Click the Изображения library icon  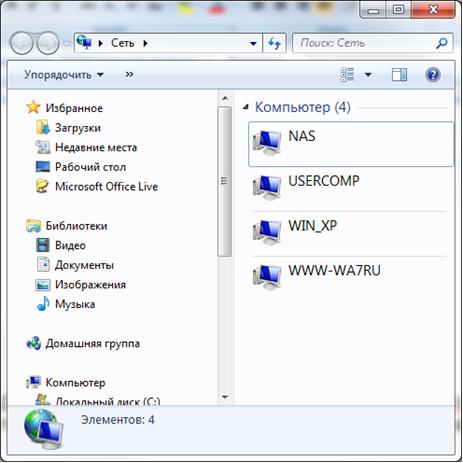[x=43, y=285]
